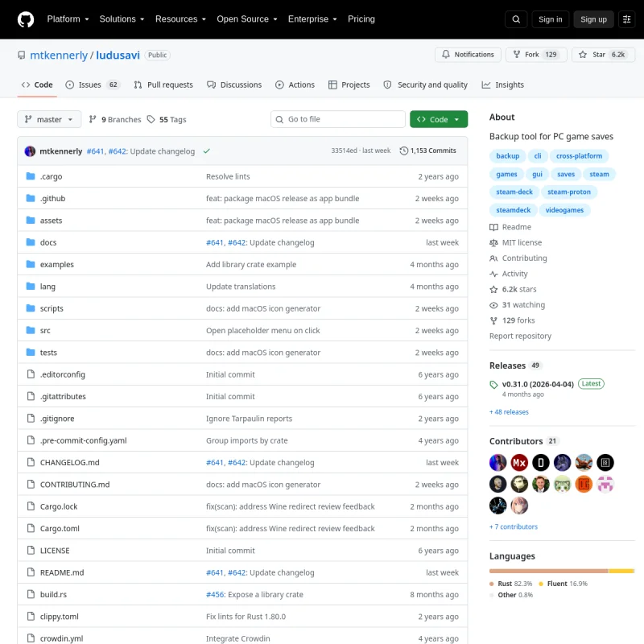Open the Insights tab
The image size is (644, 644).
tap(502, 85)
